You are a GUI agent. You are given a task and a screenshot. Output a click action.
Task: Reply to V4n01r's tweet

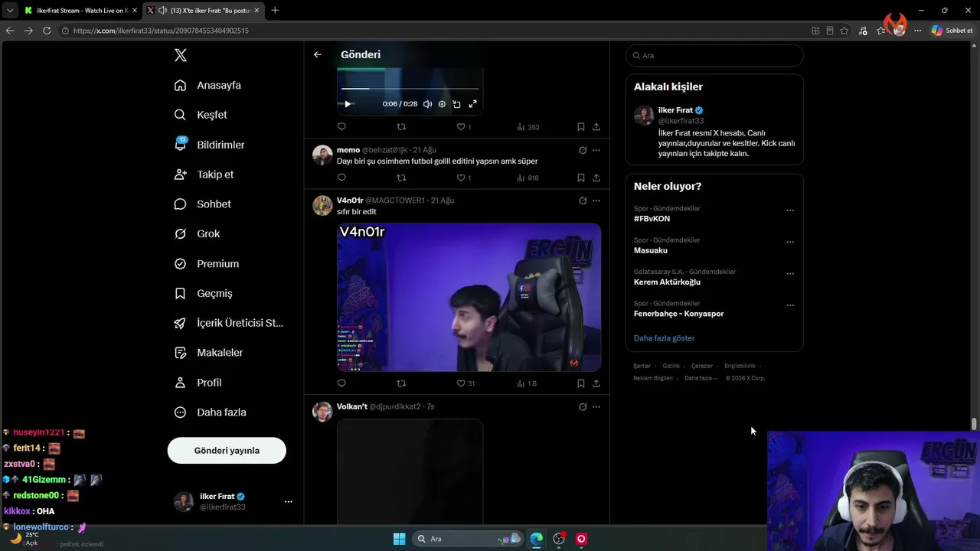[341, 383]
